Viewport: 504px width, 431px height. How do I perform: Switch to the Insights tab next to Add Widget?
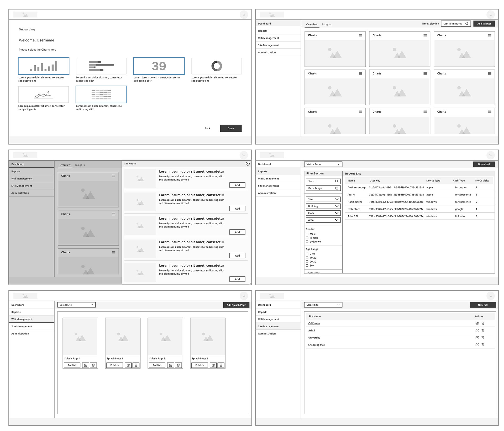tap(327, 24)
